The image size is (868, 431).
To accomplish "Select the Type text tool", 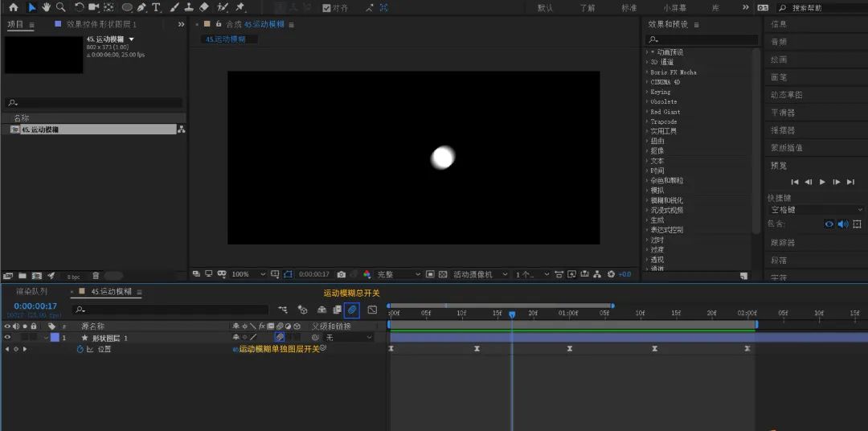I will 156,7.
